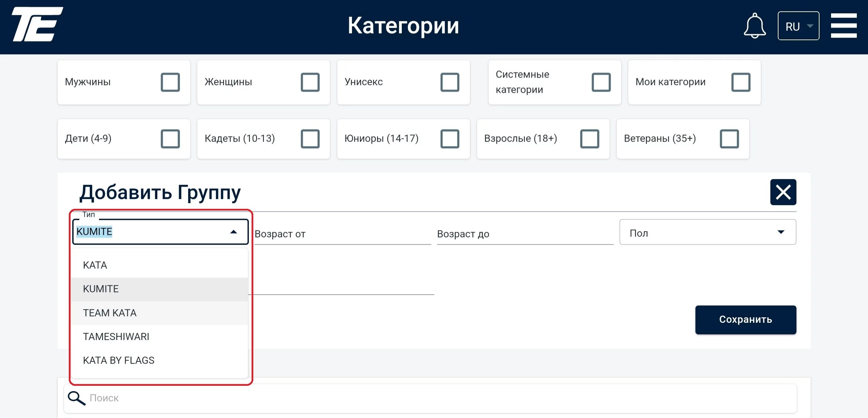Open notifications via the bell icon
Screen dimensions: 868x418
pos(754,26)
